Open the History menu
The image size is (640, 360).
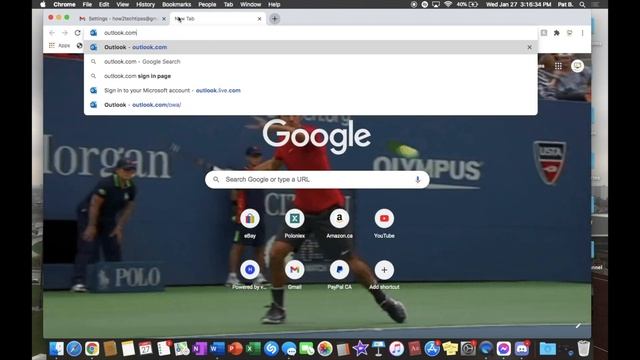145,4
